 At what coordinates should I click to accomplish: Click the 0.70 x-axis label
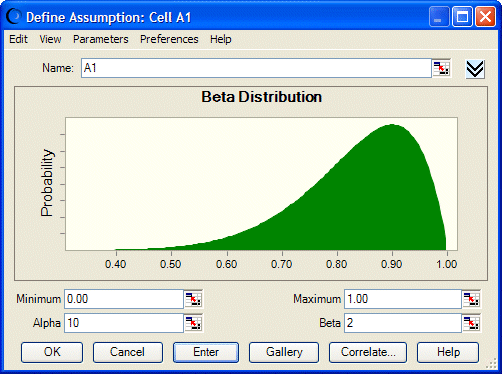point(282,264)
